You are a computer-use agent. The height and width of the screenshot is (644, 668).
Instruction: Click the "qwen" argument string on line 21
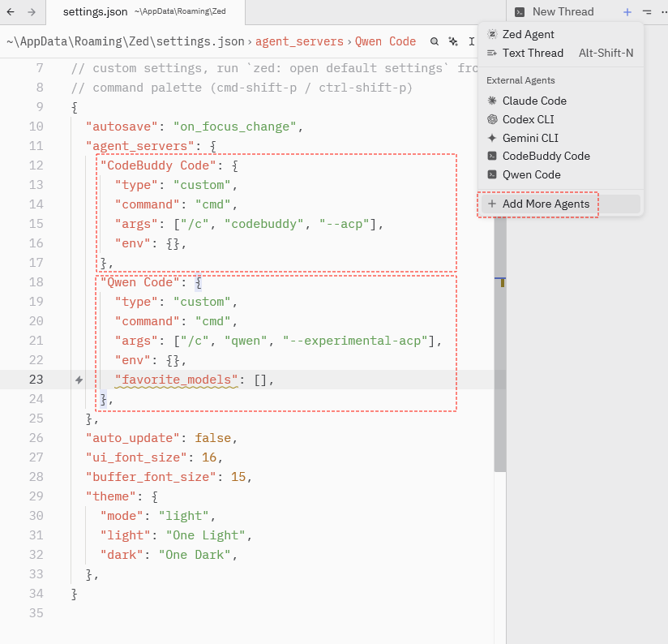246,341
